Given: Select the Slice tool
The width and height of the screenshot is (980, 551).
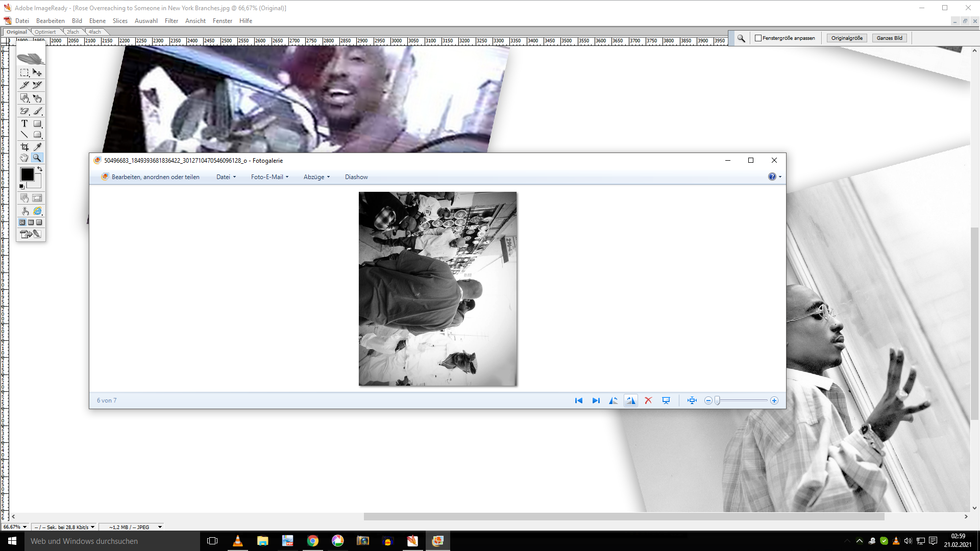Looking at the screenshot, I should click(24, 85).
